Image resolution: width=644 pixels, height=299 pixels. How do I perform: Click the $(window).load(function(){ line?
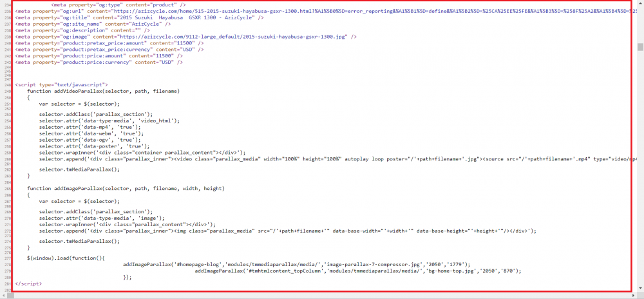coord(66,258)
